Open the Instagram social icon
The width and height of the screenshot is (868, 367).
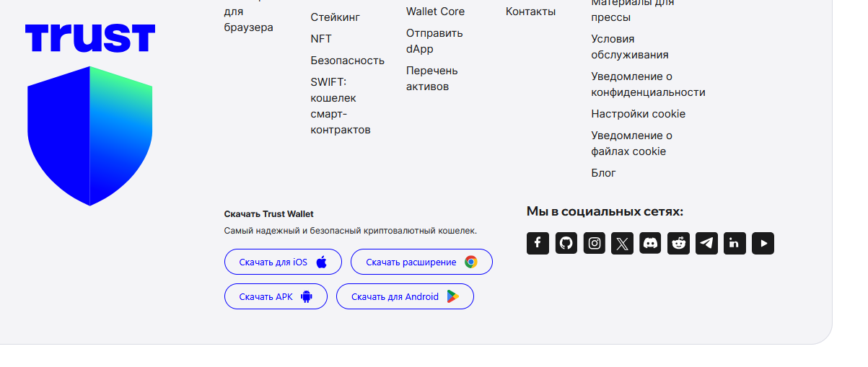pyautogui.click(x=595, y=244)
